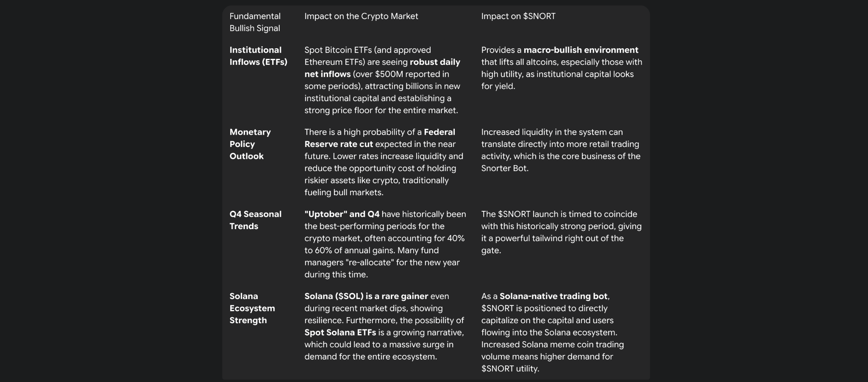Select the 'Institutional Inflows (ETFs)' row label

tap(258, 56)
